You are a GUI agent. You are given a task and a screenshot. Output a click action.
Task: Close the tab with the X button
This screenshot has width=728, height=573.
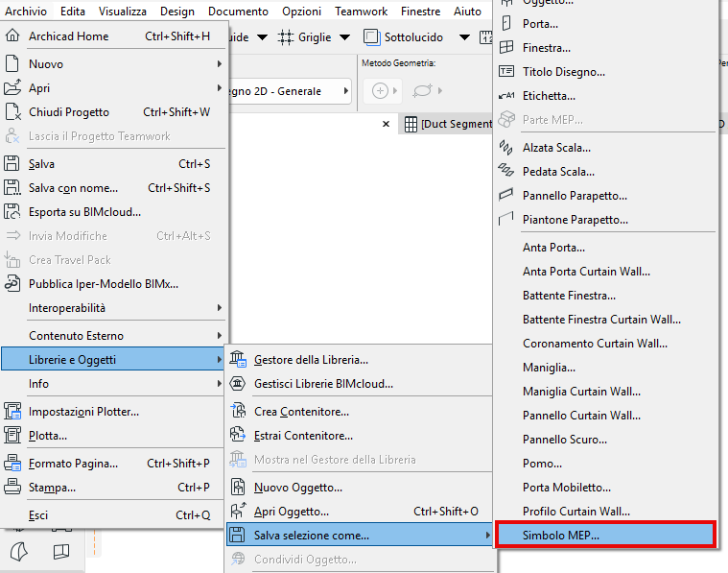click(x=386, y=124)
